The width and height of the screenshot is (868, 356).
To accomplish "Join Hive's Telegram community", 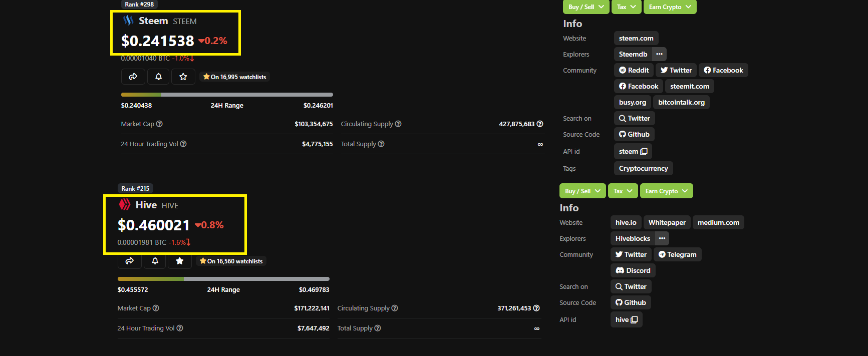I will pos(678,254).
